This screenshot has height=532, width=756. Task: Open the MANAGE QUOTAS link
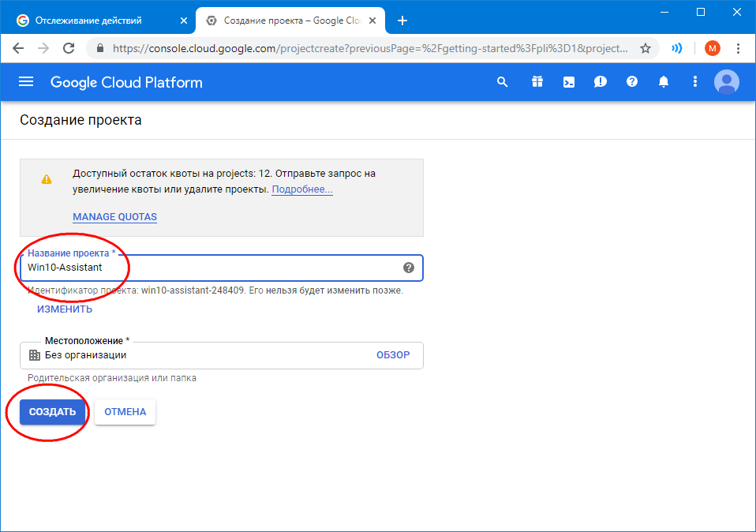click(x=114, y=217)
